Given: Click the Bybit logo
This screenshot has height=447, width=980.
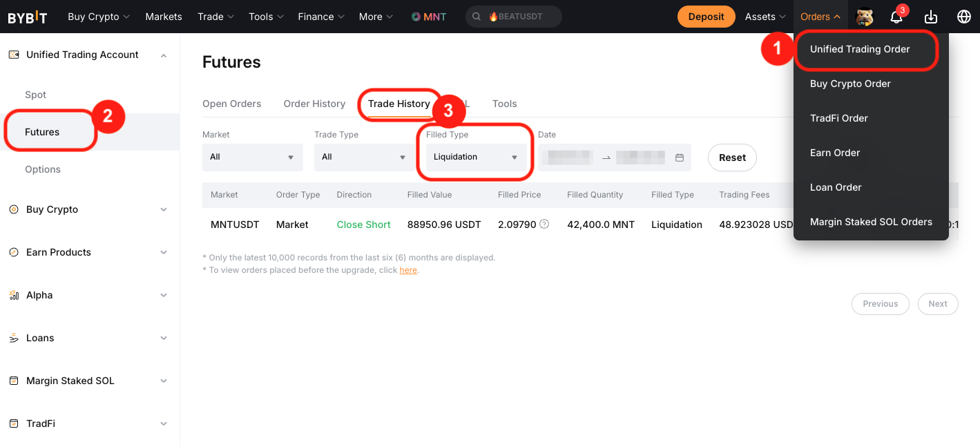Looking at the screenshot, I should point(28,17).
